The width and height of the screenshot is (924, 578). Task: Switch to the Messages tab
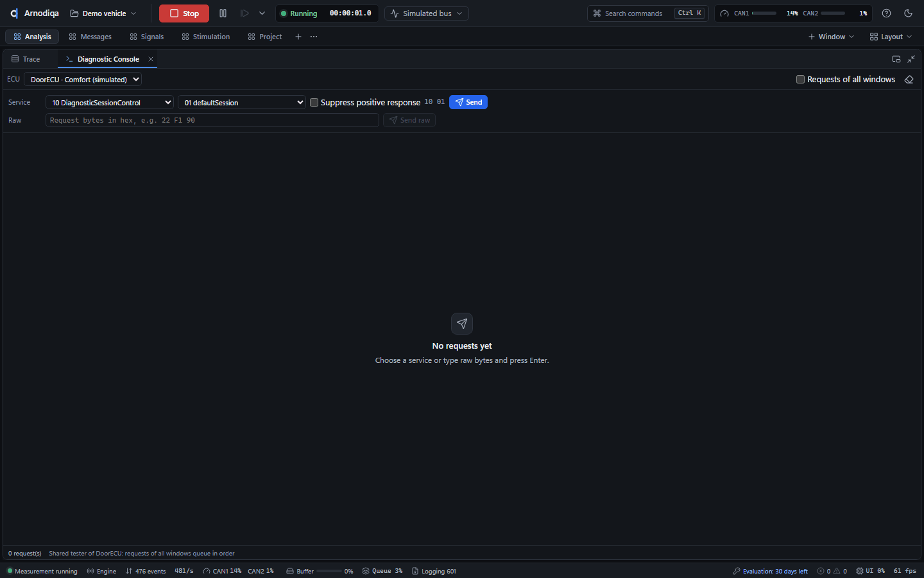coord(90,37)
